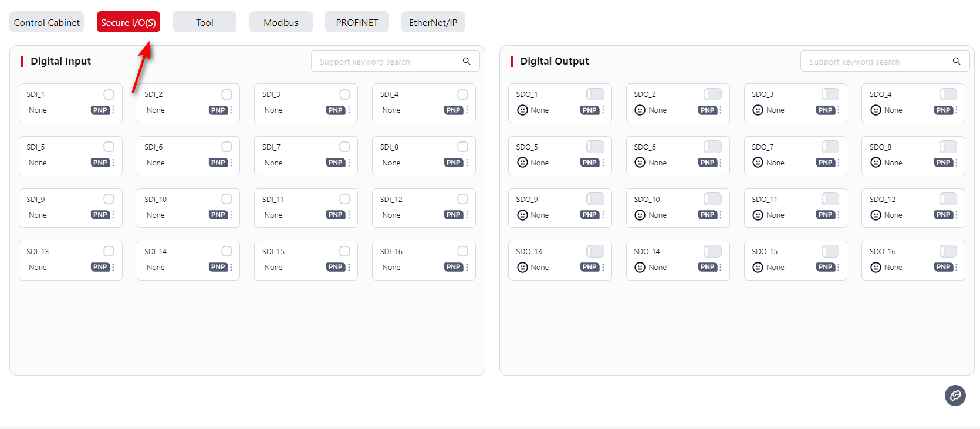This screenshot has height=429, width=980.
Task: Tick the SDI_10 checkbox
Action: 227,200
